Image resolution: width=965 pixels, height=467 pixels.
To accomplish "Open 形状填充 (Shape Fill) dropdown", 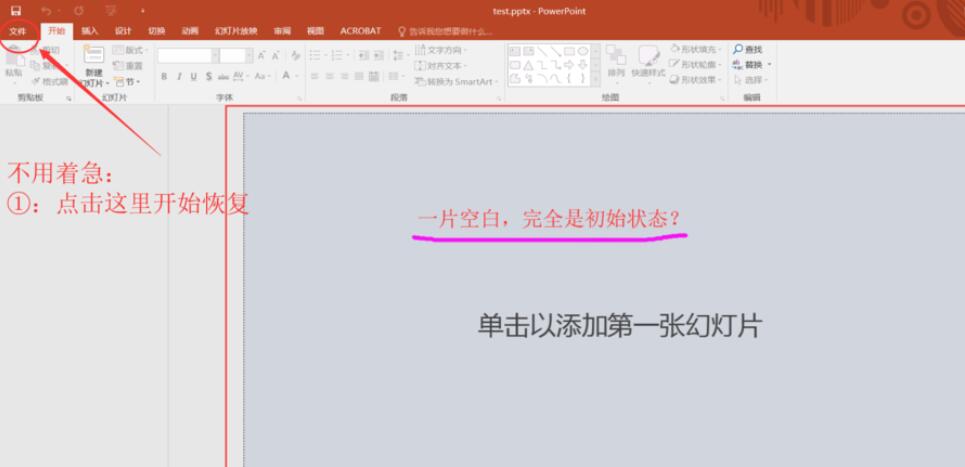I will (x=695, y=49).
